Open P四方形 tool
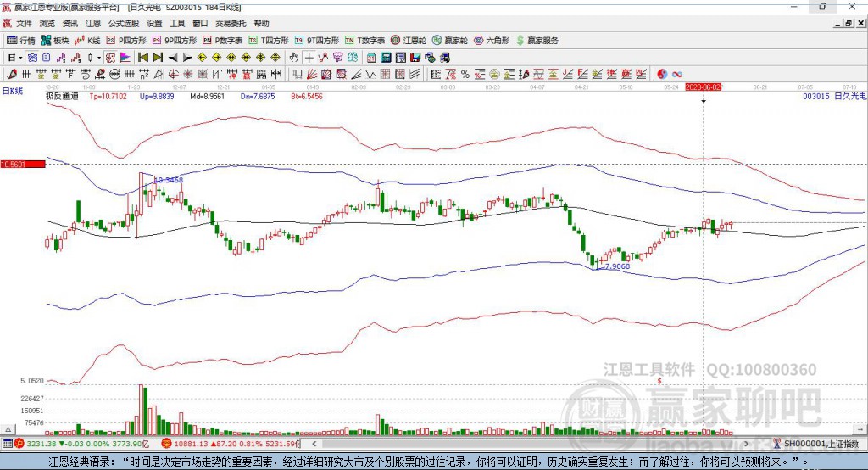The width and height of the screenshot is (868, 470). click(x=126, y=41)
